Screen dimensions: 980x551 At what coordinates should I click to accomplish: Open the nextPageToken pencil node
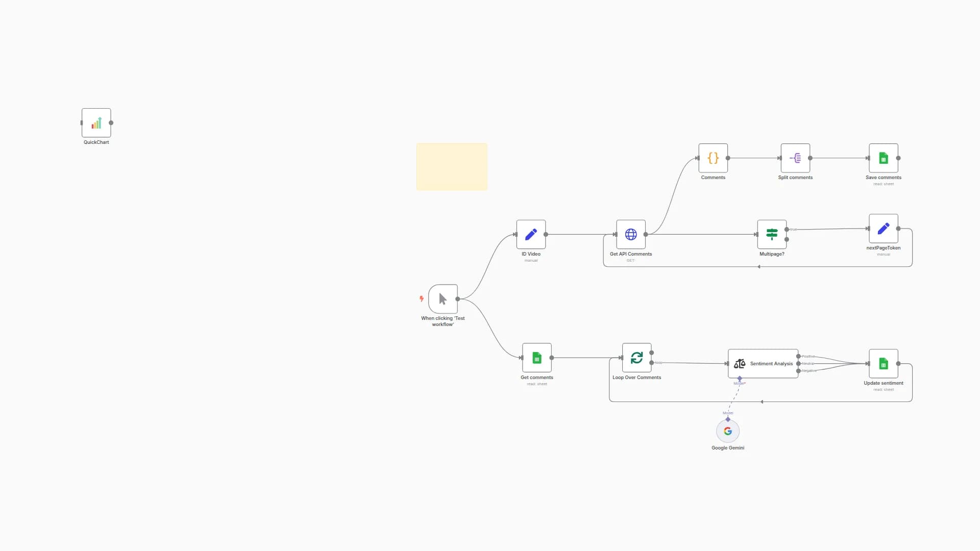pyautogui.click(x=884, y=229)
